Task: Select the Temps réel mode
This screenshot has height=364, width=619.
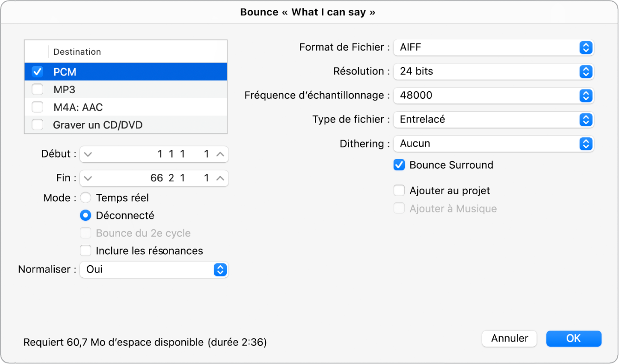Action: coord(85,198)
